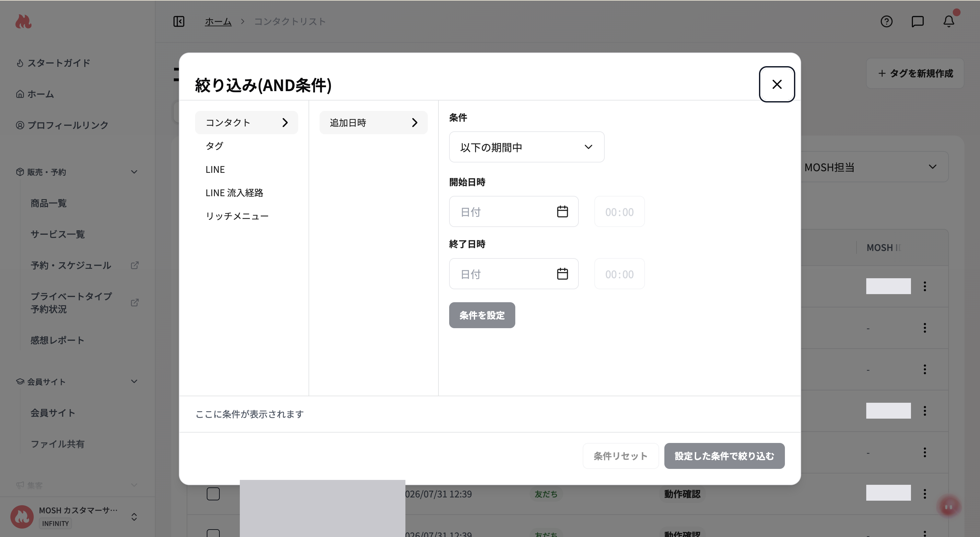
Task: Open the chat message icon
Action: point(917,21)
